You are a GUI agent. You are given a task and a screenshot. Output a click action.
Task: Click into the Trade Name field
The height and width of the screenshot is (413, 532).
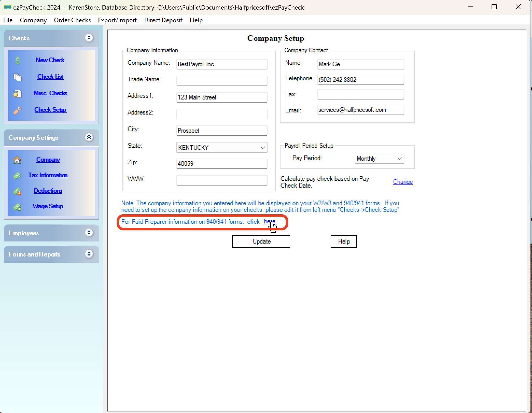coord(222,81)
